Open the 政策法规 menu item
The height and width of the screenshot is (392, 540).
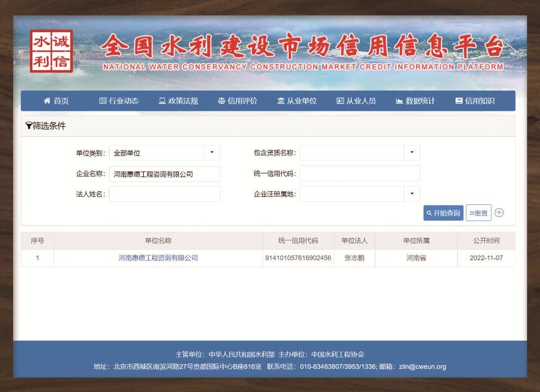(178, 100)
